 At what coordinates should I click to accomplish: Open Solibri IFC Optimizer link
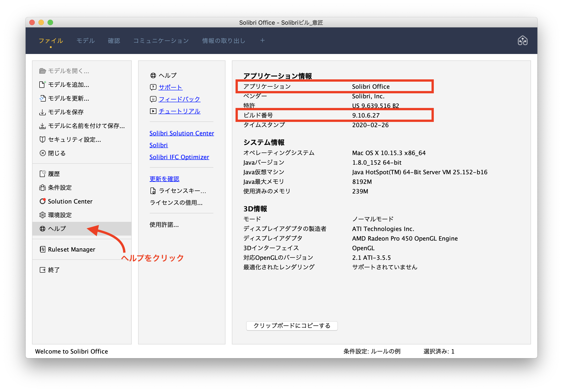179,157
